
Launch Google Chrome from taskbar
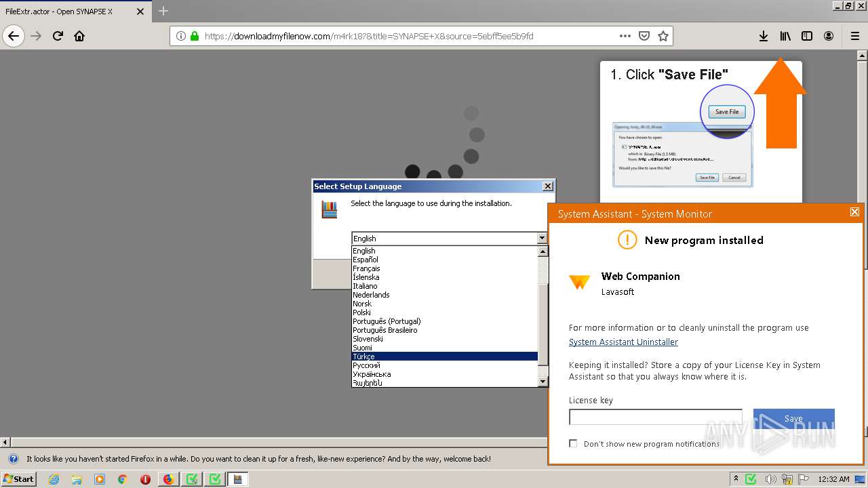(122, 479)
